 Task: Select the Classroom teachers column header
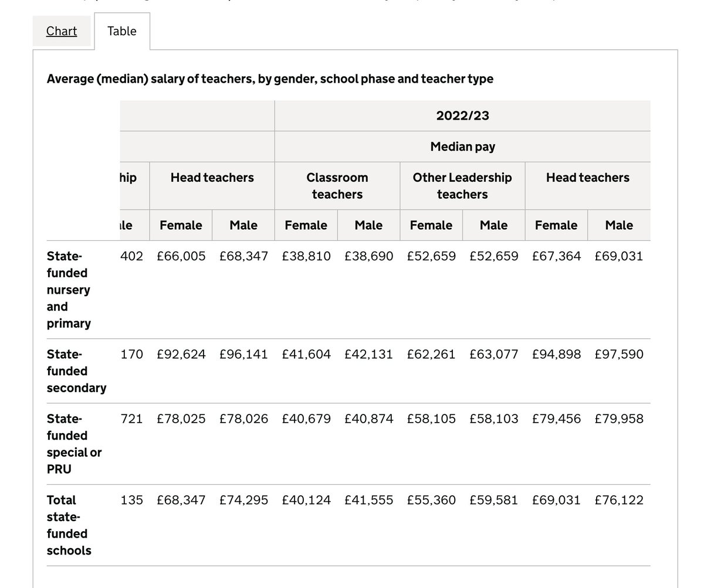click(x=337, y=185)
